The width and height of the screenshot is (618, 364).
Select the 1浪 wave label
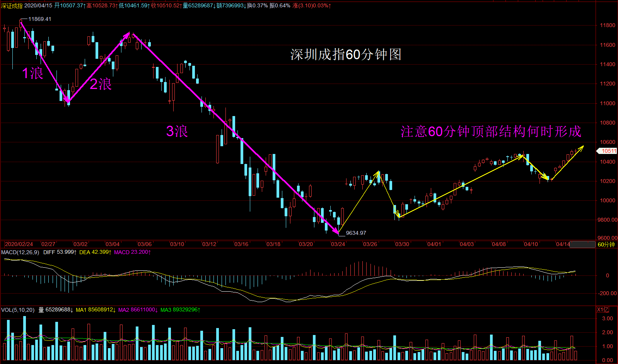click(x=32, y=73)
